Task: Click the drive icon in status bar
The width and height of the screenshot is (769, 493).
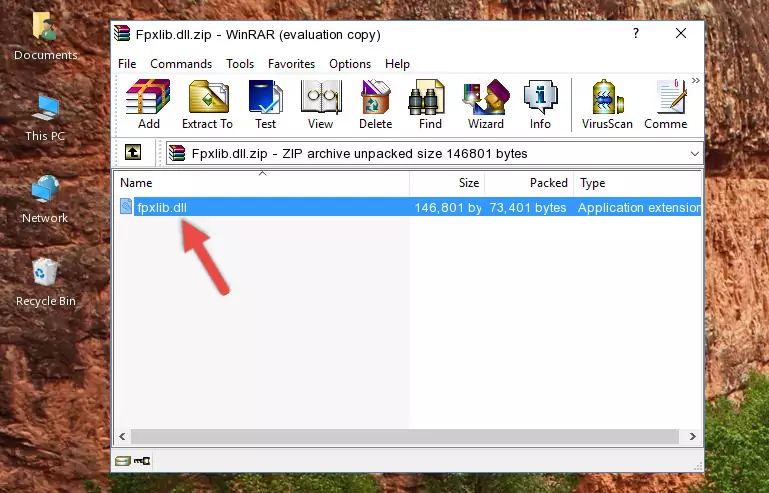Action: click(123, 461)
